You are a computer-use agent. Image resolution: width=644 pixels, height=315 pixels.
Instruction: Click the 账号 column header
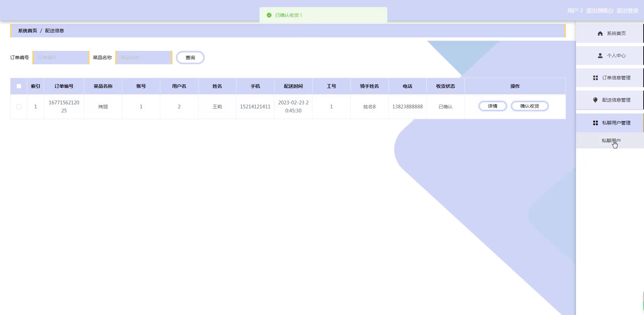coord(141,86)
